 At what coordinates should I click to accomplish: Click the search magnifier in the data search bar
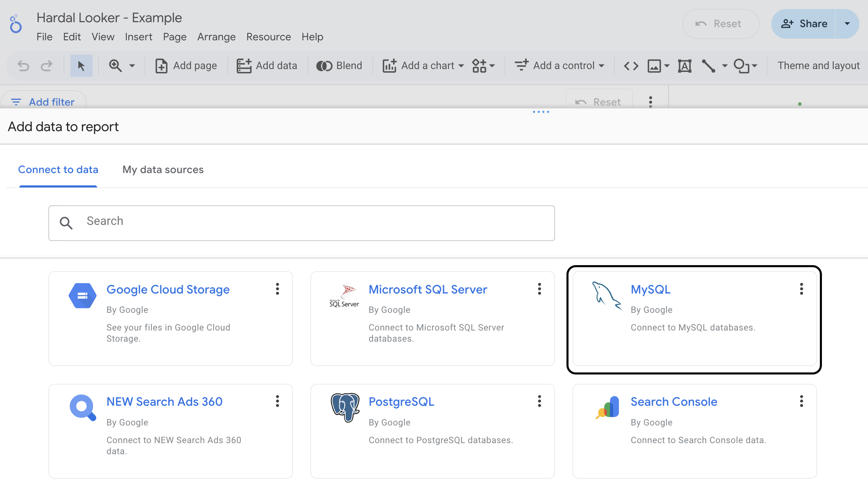(x=66, y=223)
